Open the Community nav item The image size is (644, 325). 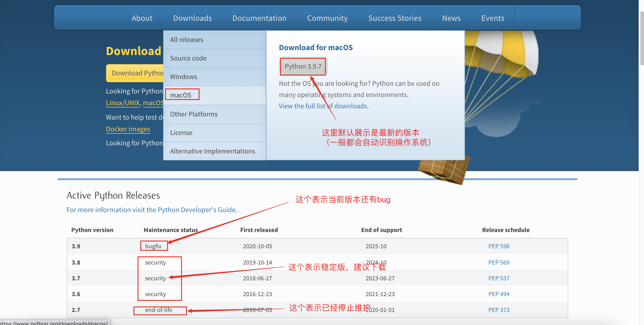(x=327, y=18)
